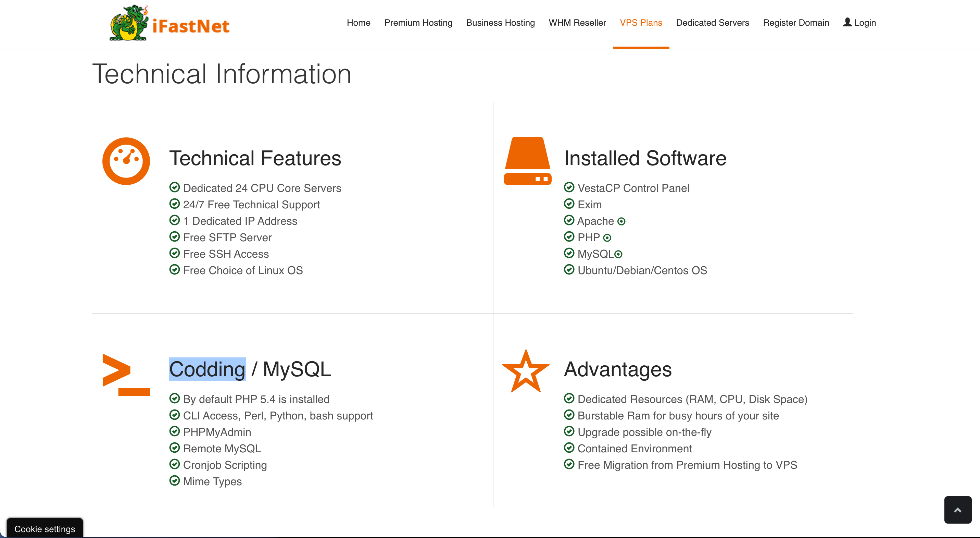Click 'Free Choice of Linux OS' text
Image resolution: width=980 pixels, height=538 pixels.
coord(243,270)
